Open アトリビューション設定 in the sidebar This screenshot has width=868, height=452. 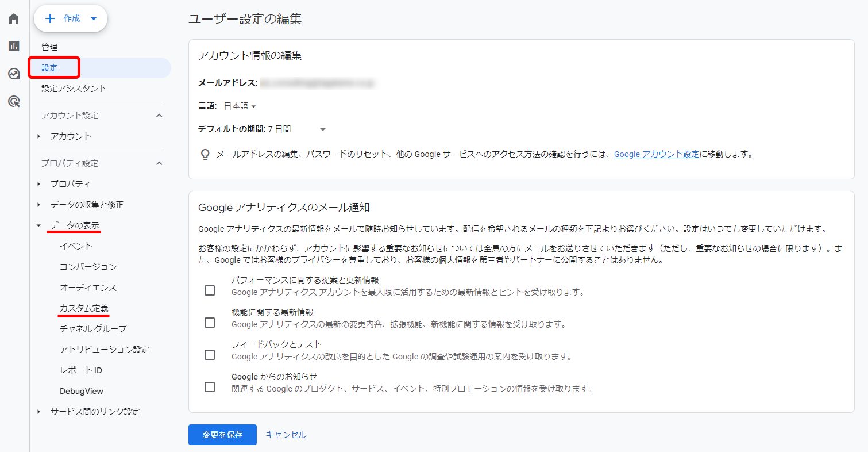point(104,350)
